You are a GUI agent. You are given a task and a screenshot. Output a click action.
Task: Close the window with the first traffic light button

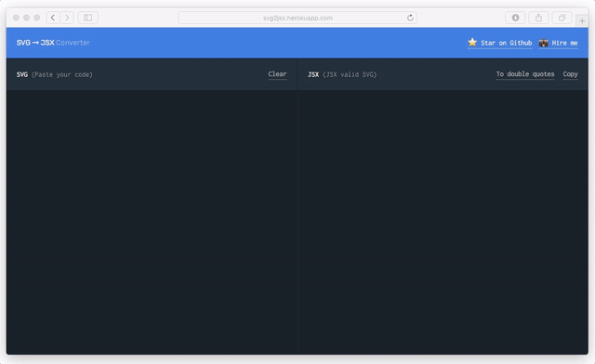16,18
